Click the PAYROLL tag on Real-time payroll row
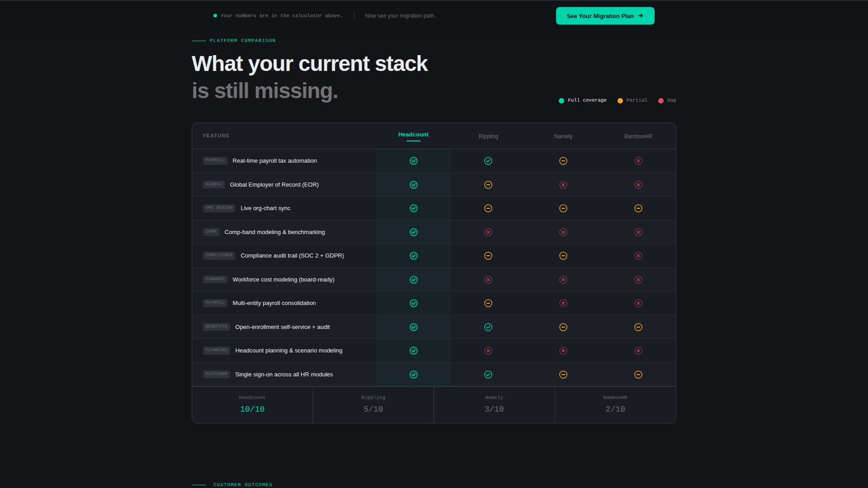 (215, 160)
